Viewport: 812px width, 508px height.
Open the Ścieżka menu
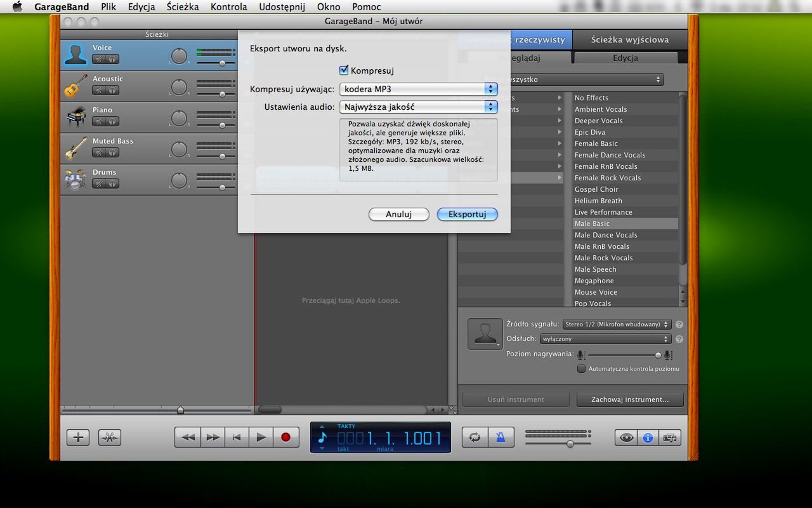tap(183, 7)
